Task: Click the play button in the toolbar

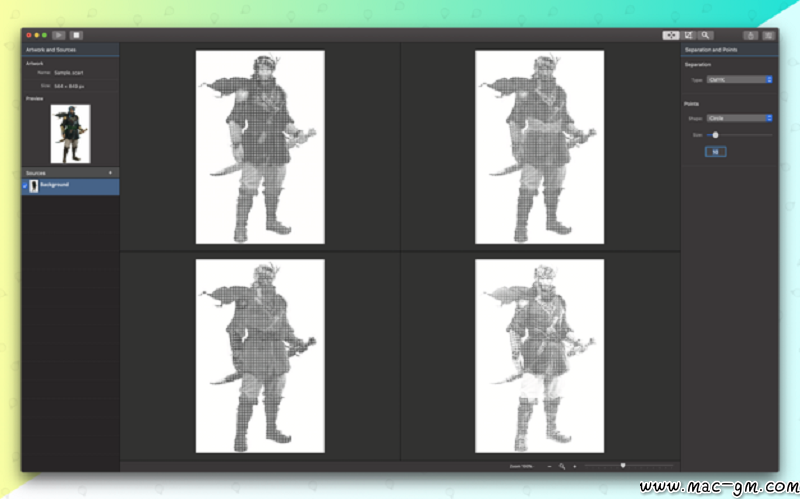Action: (59, 35)
